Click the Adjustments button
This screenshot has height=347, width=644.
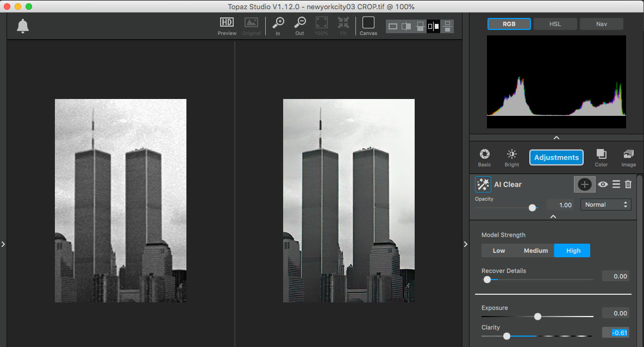(557, 158)
